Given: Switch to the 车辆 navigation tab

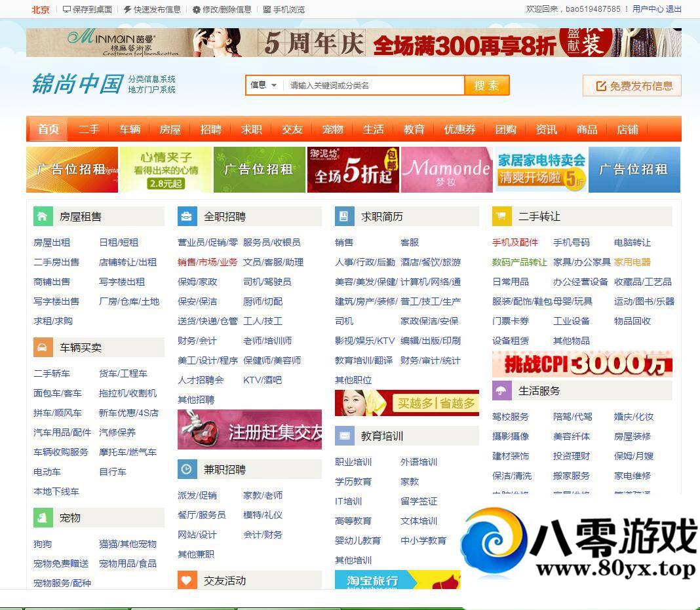Looking at the screenshot, I should pos(130,130).
